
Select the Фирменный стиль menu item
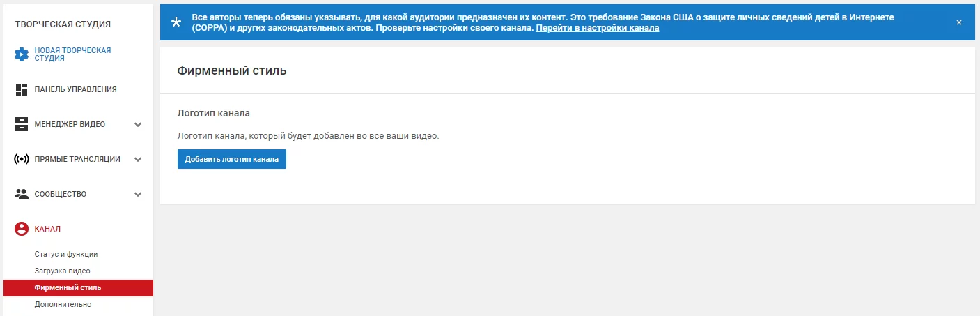(78, 287)
